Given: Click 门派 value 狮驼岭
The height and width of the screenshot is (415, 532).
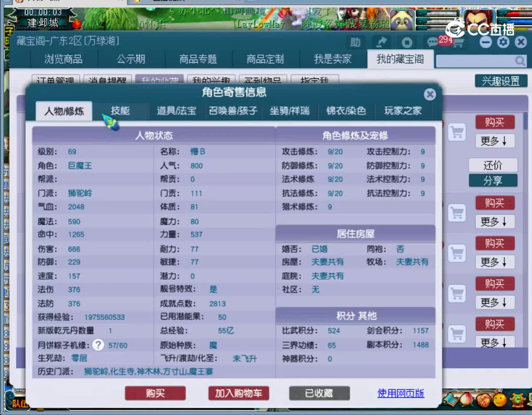Looking at the screenshot, I should click(x=80, y=193).
